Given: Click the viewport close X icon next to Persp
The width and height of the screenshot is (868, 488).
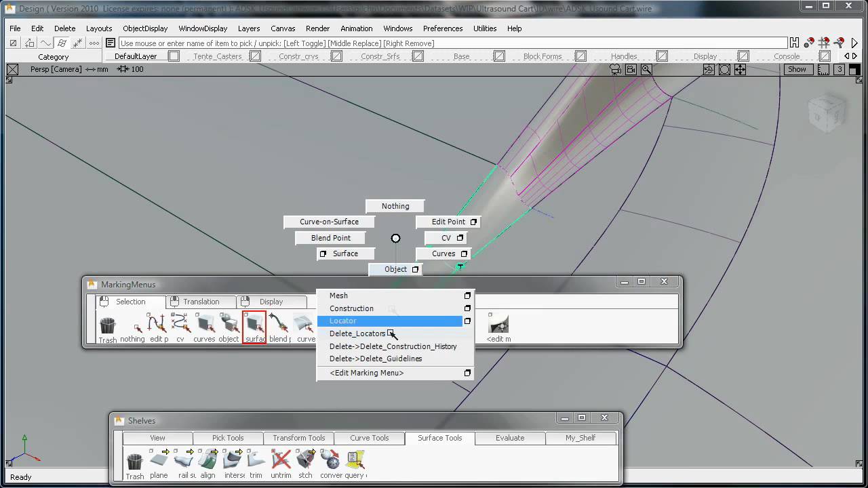Looking at the screenshot, I should click(13, 69).
